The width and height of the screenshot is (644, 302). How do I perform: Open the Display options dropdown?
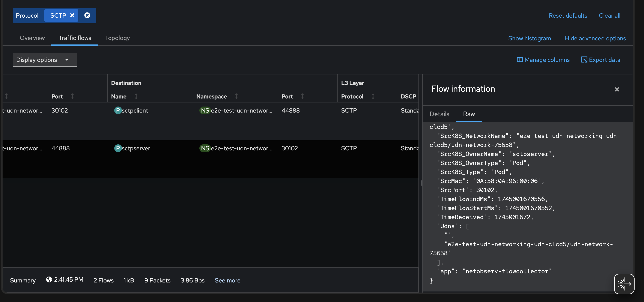[45, 60]
